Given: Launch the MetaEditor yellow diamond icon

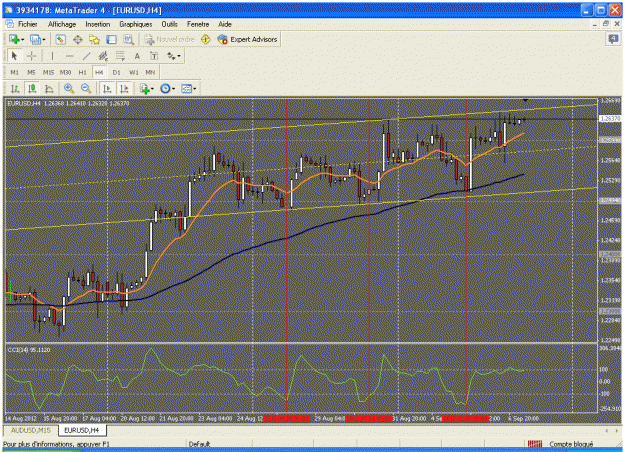Looking at the screenshot, I should [x=206, y=39].
